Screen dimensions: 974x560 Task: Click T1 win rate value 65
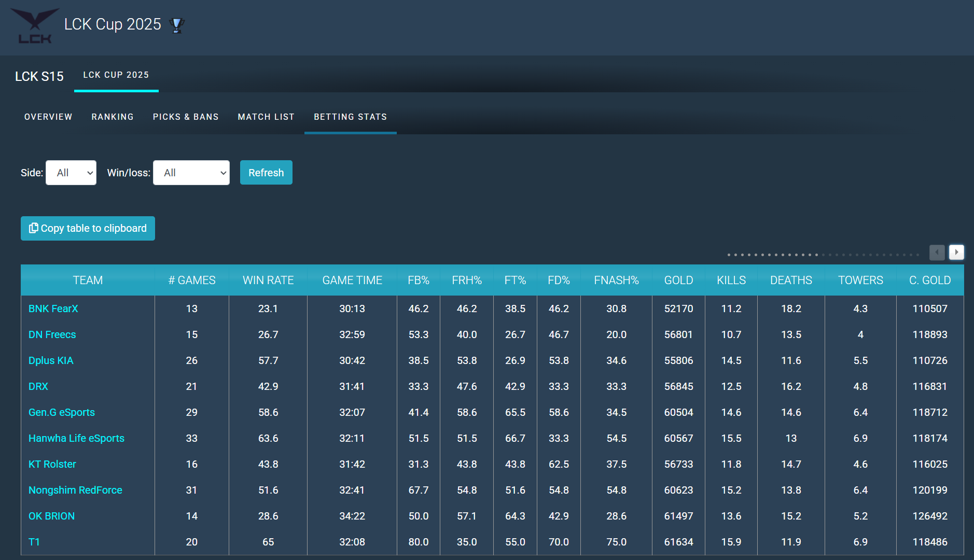click(x=268, y=542)
